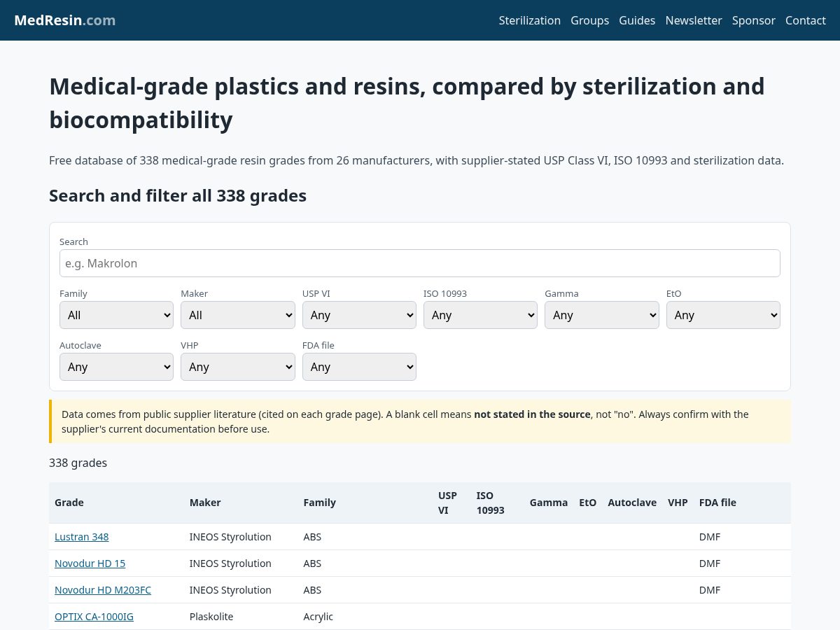Click the 'Search and filter all 338 grades' heading
The image size is (840, 630).
tap(178, 196)
